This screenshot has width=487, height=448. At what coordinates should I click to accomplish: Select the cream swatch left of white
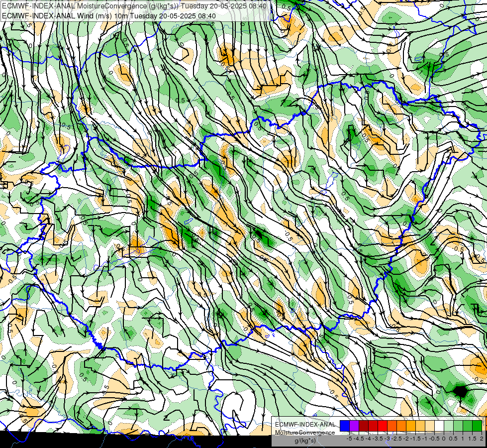430,426
